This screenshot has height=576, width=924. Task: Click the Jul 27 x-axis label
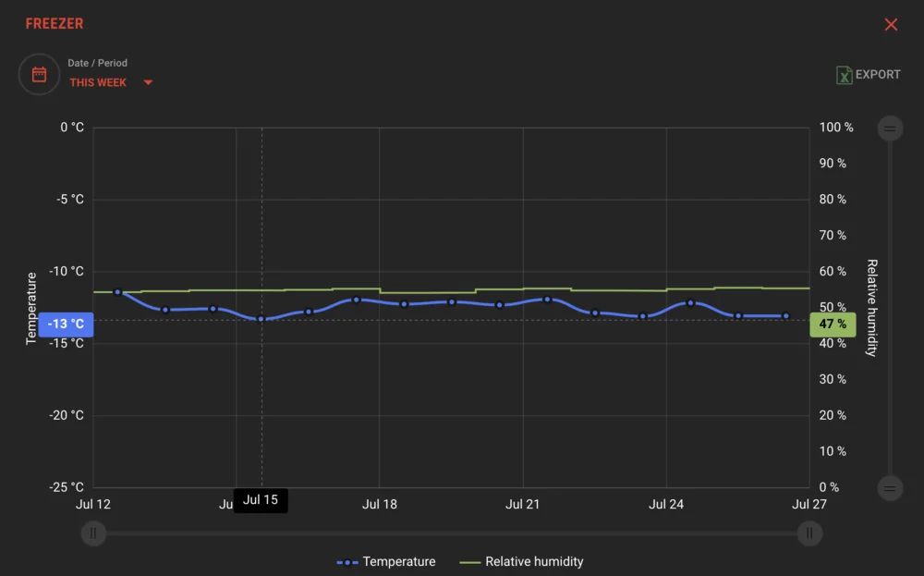click(809, 504)
